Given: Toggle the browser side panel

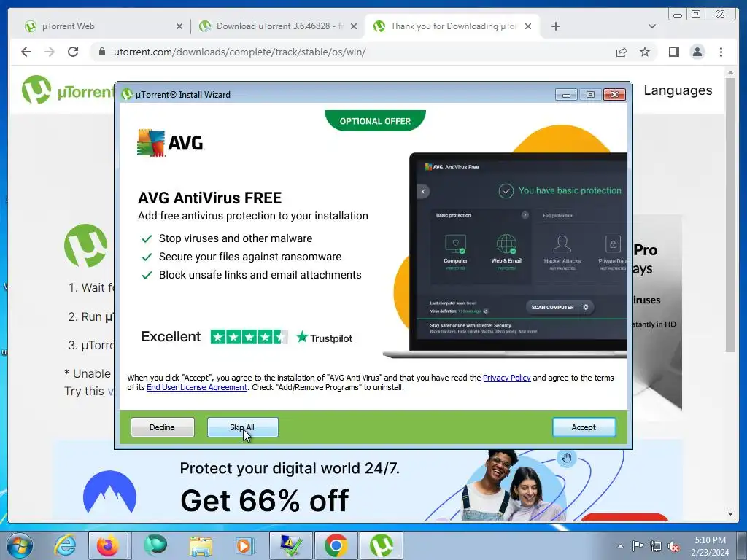Looking at the screenshot, I should [x=673, y=52].
